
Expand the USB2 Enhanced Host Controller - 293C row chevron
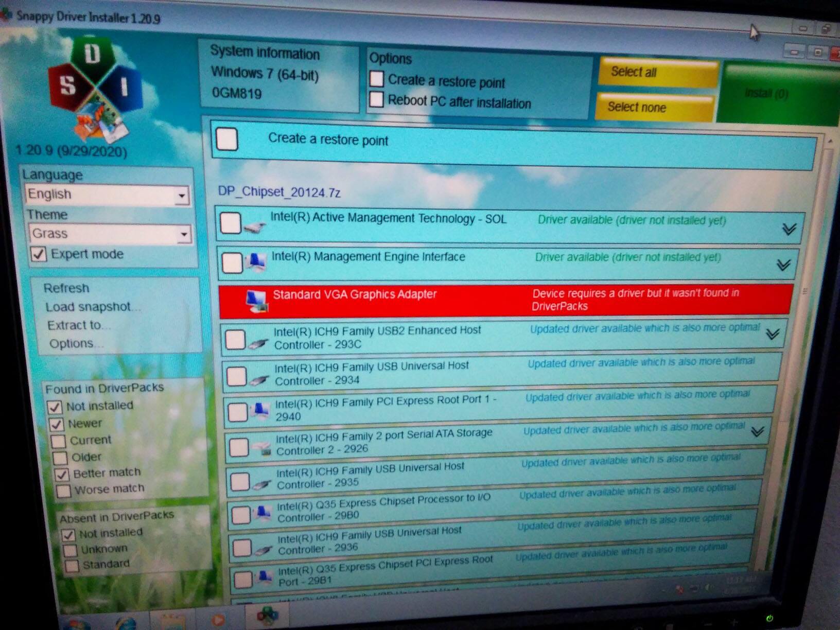tap(772, 335)
